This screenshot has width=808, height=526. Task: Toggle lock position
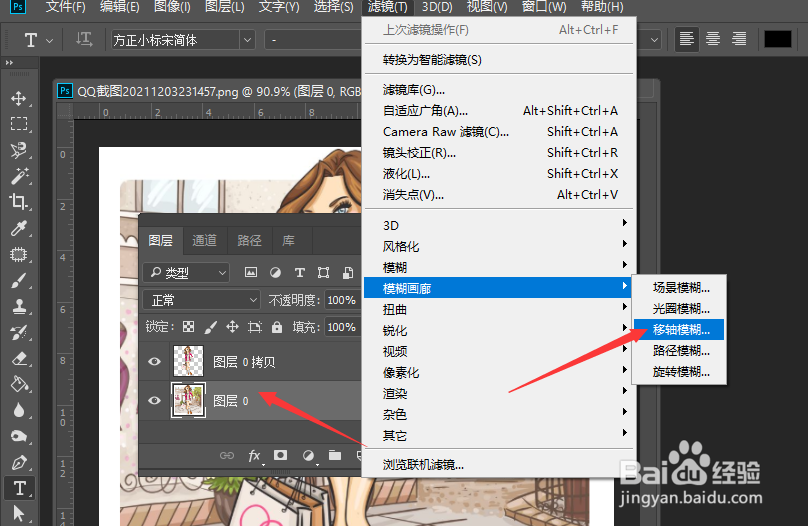232,327
